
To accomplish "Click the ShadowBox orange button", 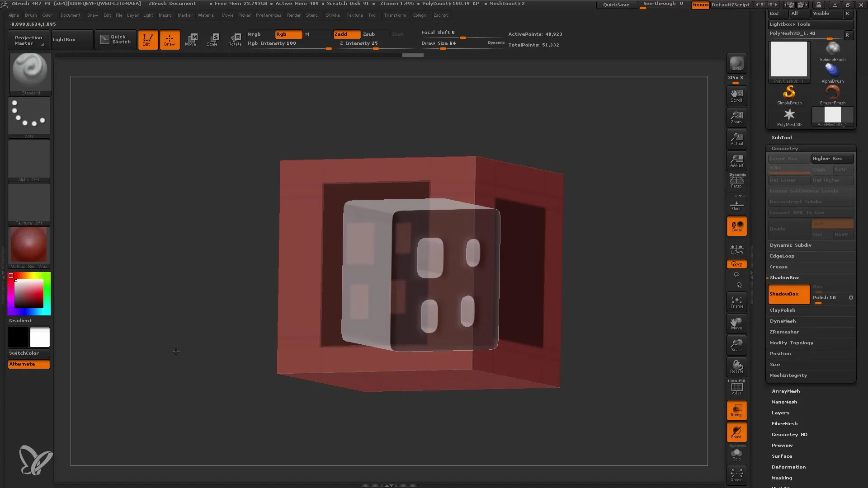I will 789,294.
